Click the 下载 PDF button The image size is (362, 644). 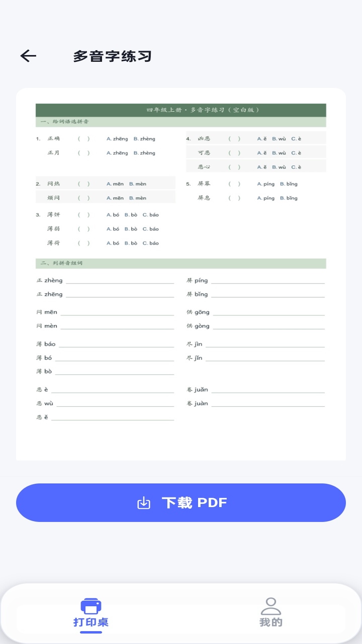181,502
